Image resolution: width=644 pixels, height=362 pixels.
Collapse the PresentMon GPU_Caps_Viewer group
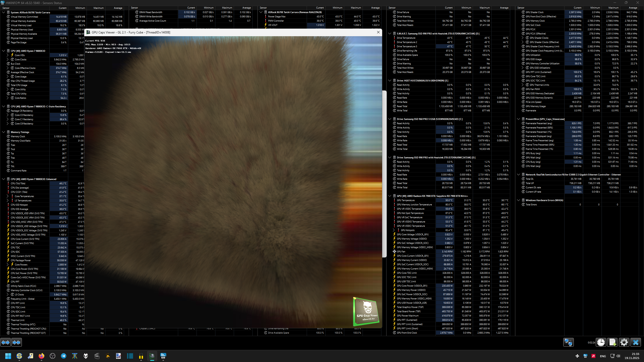518,119
